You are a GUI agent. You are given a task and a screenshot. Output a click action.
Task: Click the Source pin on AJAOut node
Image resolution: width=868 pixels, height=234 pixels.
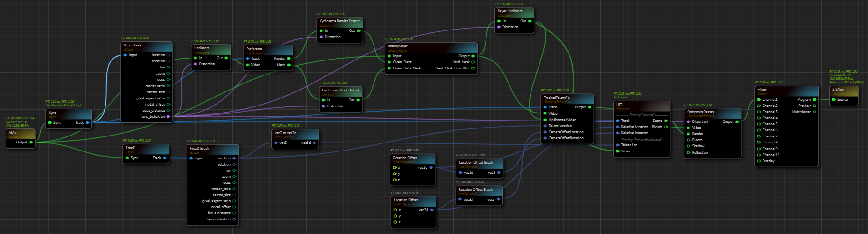click(x=834, y=100)
